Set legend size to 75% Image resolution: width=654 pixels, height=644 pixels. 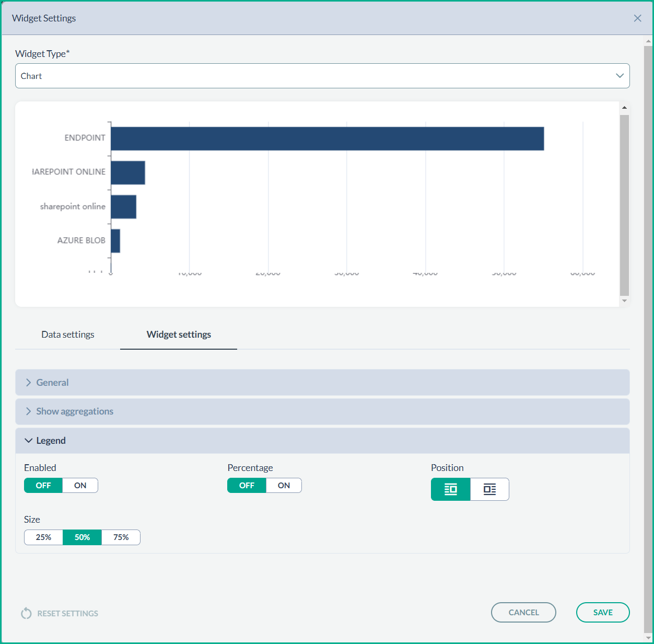click(121, 537)
